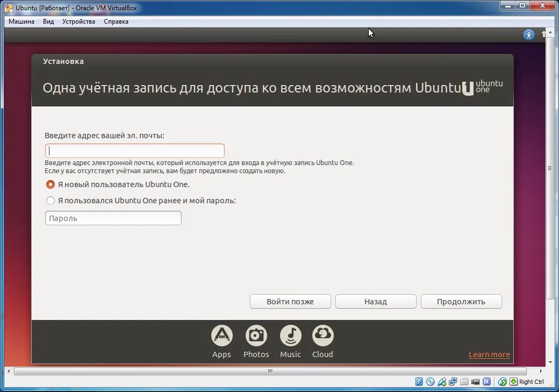This screenshot has width=559, height=392.
Task: Click the Ubuntu One logo in header
Action: [x=482, y=88]
